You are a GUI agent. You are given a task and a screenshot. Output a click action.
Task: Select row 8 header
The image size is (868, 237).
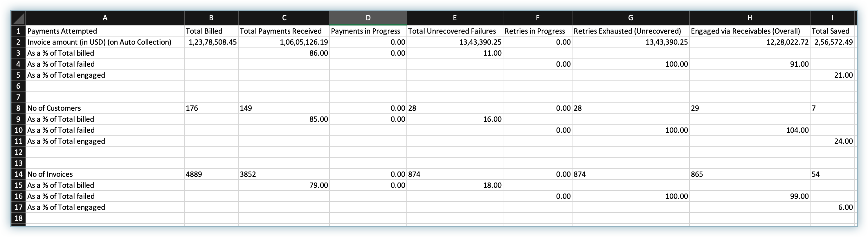[19, 108]
